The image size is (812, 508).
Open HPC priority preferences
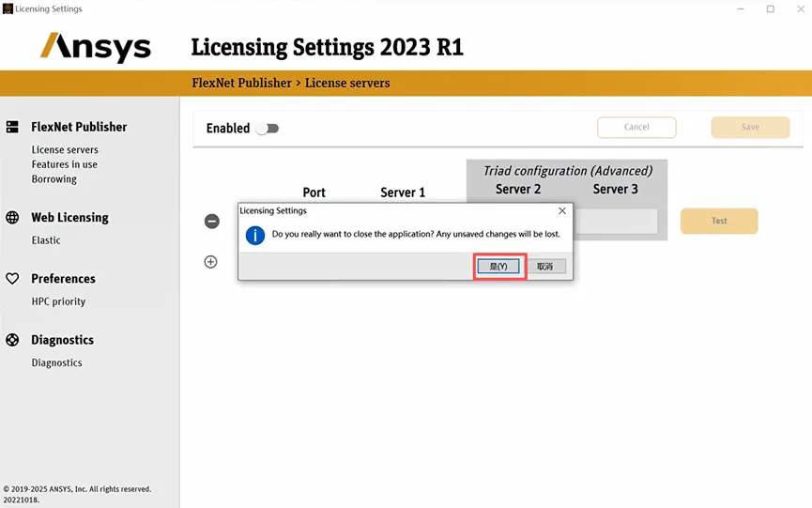click(58, 301)
